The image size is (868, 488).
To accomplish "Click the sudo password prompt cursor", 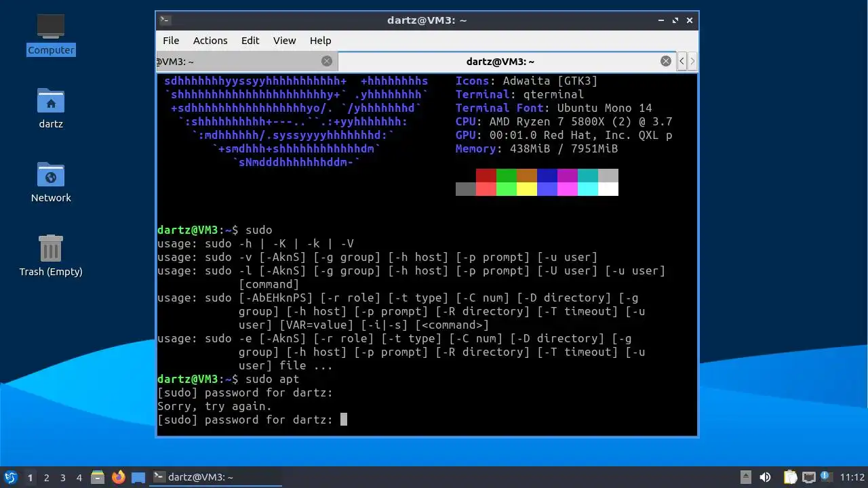I will coord(344,420).
